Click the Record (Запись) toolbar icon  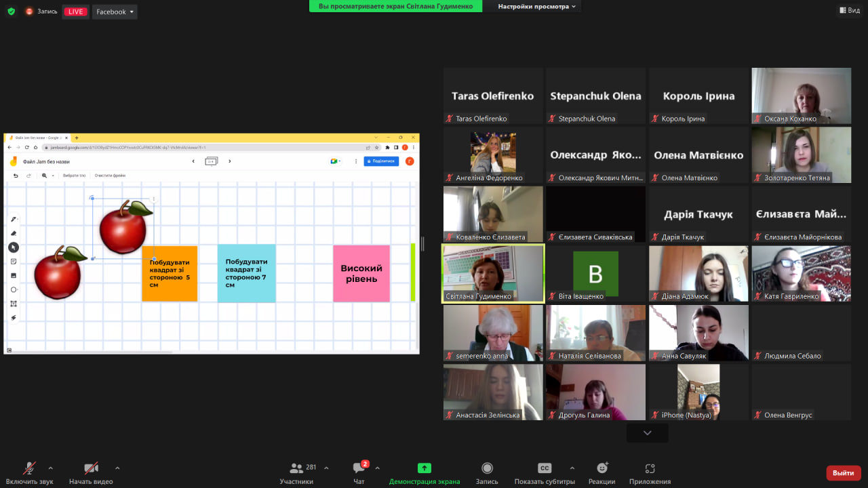pyautogui.click(x=487, y=468)
